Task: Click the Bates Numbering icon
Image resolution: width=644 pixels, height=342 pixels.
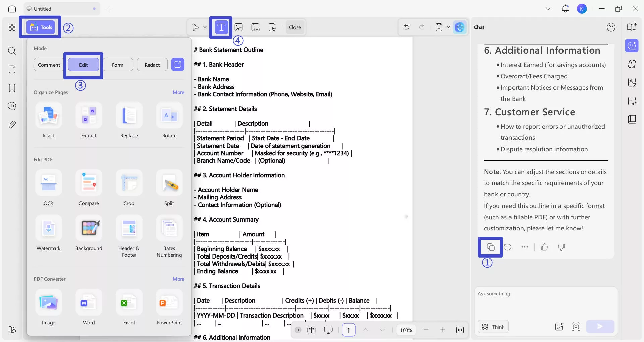Action: pos(169,228)
